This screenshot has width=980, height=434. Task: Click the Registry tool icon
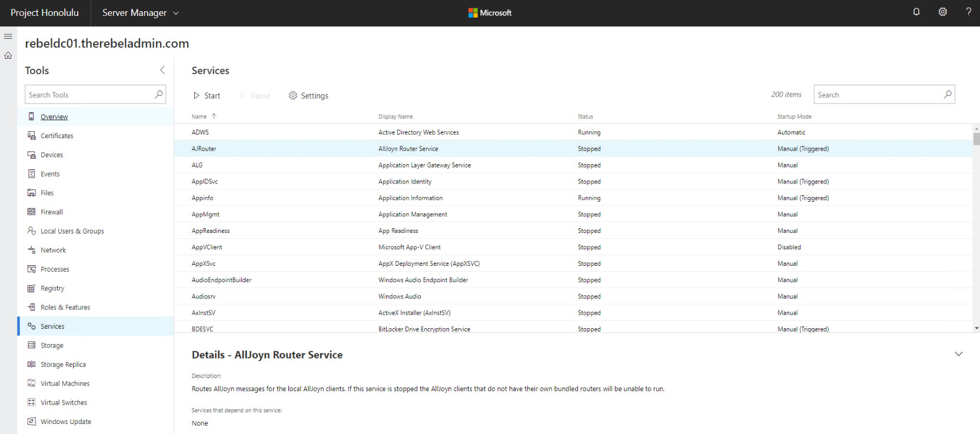click(31, 288)
